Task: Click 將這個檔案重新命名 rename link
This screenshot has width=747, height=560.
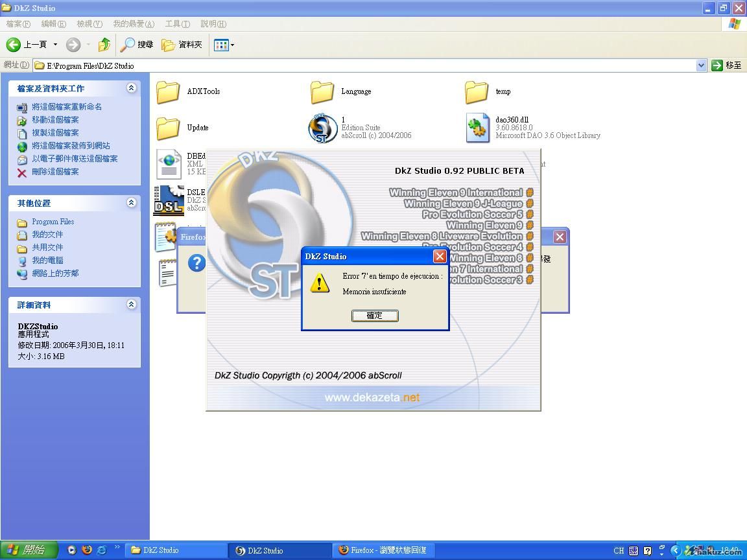Action: (x=67, y=107)
